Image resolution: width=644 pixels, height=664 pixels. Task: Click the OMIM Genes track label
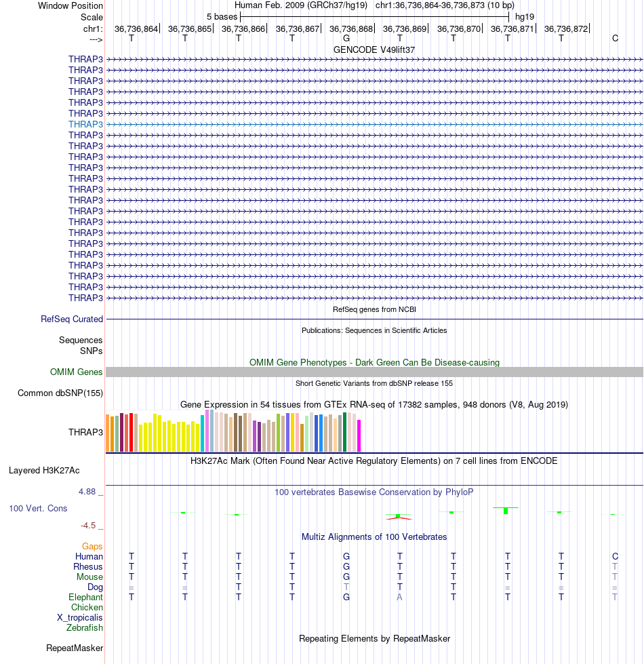pyautogui.click(x=76, y=372)
